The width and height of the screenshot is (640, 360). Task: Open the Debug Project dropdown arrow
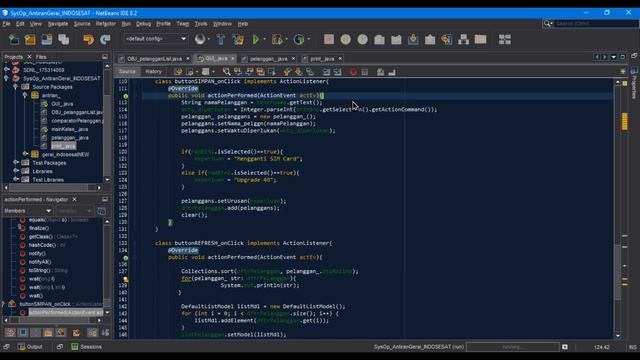click(x=286, y=39)
